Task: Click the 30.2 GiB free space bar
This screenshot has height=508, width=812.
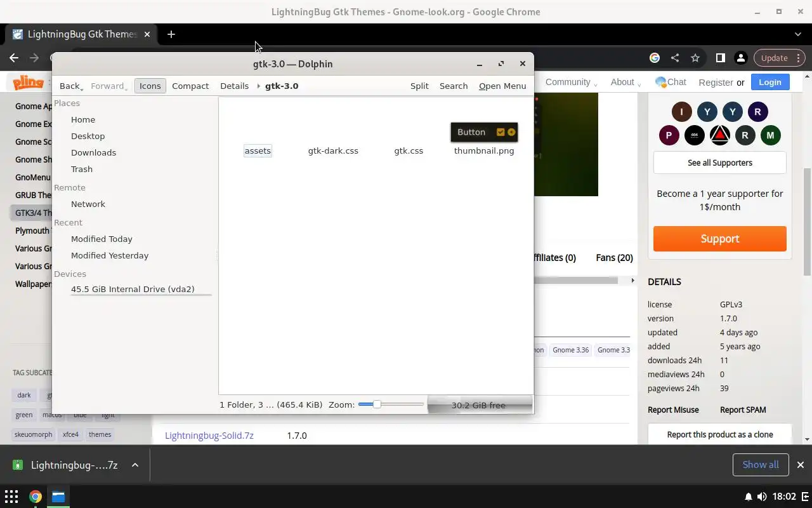Action: (479, 405)
